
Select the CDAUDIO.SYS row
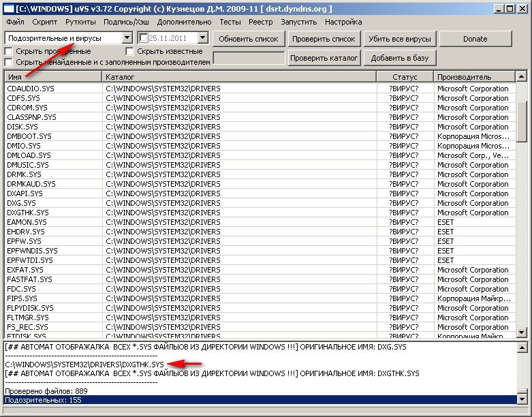260,89
